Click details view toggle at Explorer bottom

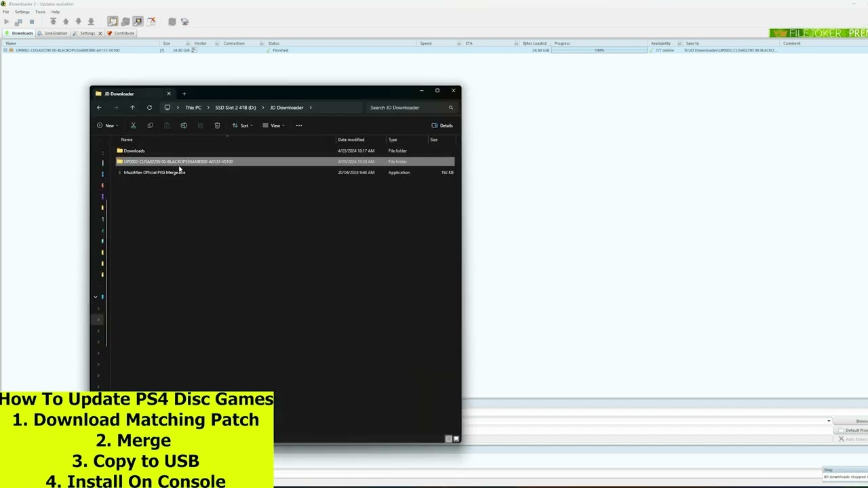(448, 439)
